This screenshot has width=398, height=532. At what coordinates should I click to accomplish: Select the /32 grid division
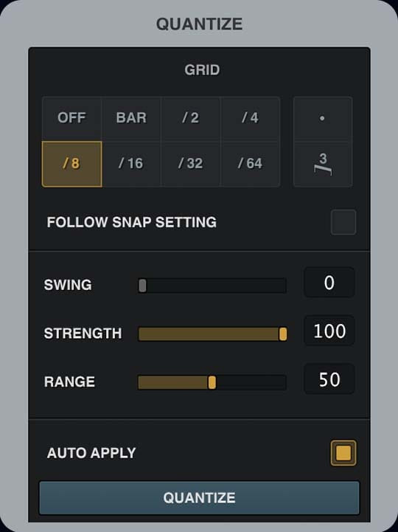point(191,164)
